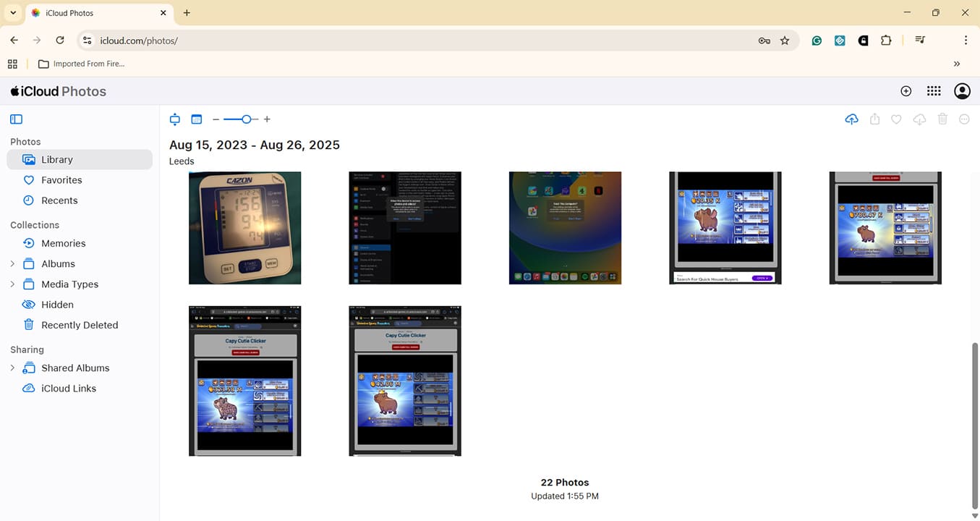Click the scrollbar down arrow
Screen dimensions: 980x521
975,515
